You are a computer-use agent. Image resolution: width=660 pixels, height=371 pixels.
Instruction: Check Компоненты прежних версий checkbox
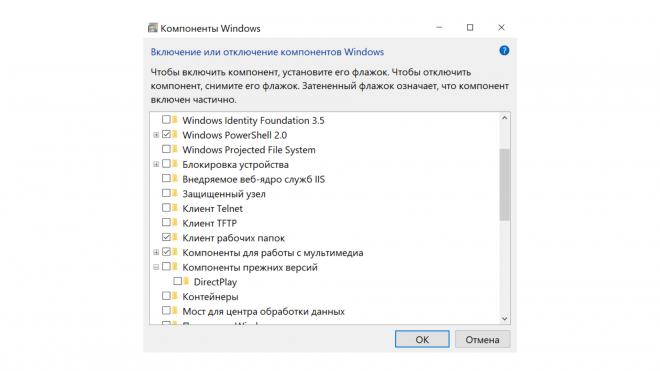tap(166, 267)
